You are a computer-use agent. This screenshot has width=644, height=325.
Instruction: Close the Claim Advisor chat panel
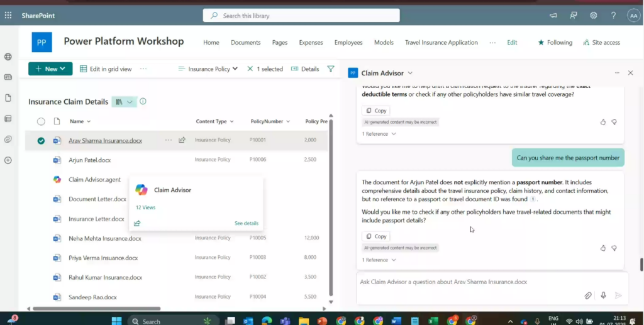tap(630, 73)
